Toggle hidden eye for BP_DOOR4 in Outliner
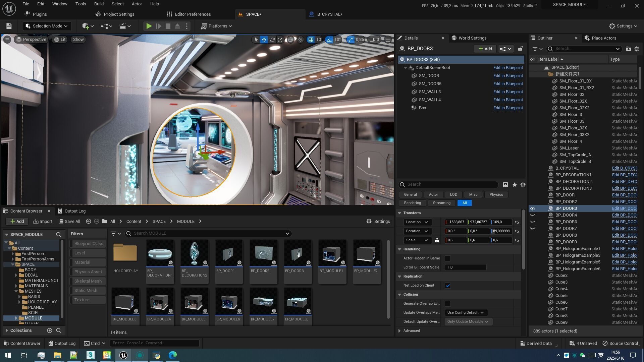Image resolution: width=644 pixels, height=362 pixels. pyautogui.click(x=533, y=215)
